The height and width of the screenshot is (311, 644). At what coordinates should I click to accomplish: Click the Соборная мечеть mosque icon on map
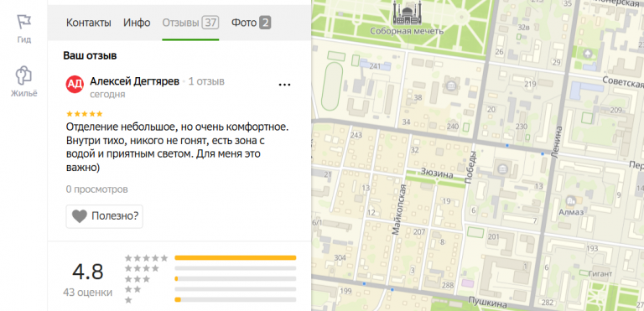pos(406,13)
